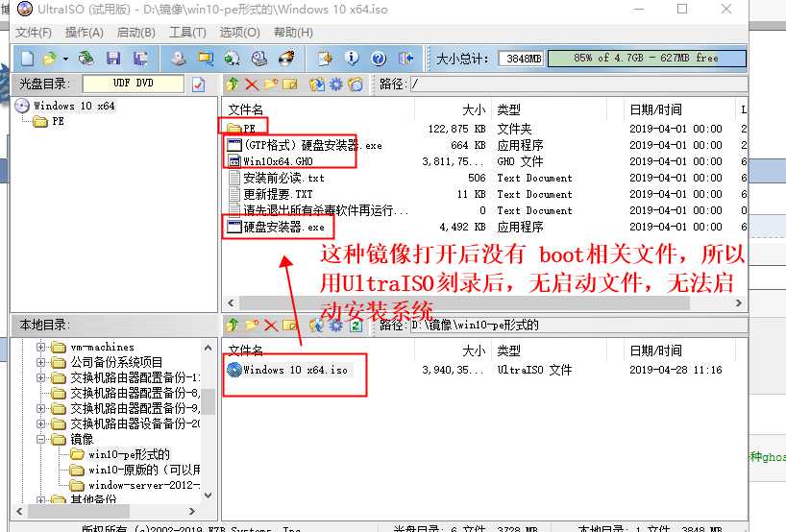Select the win10-pe形式的 folder in the tree
The width and height of the screenshot is (786, 532).
coord(129,454)
